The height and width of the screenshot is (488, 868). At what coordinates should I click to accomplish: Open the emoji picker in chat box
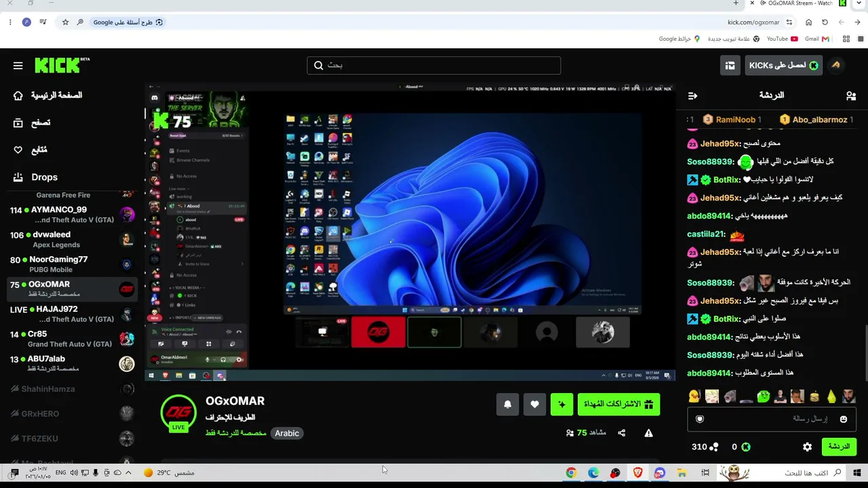pyautogui.click(x=844, y=419)
